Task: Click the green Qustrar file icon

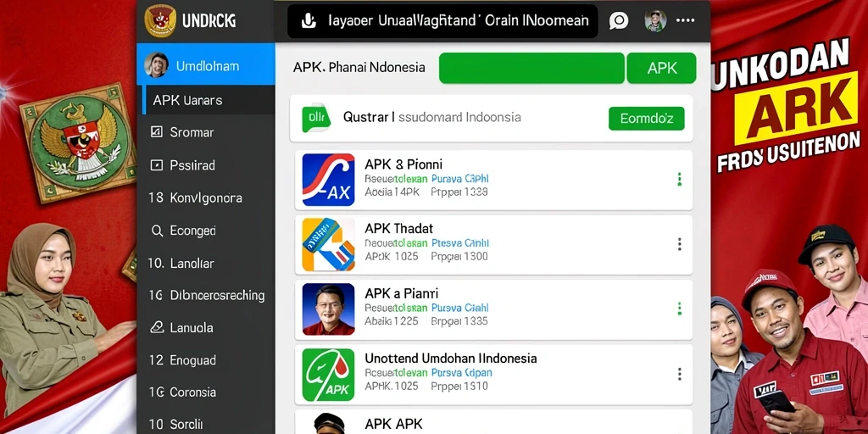Action: coord(316,117)
